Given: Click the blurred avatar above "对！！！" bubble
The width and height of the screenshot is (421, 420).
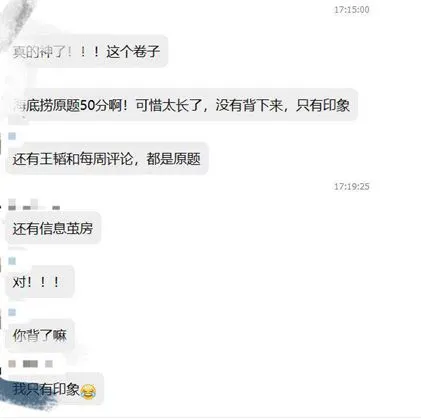Looking at the screenshot, I should click(12, 261).
